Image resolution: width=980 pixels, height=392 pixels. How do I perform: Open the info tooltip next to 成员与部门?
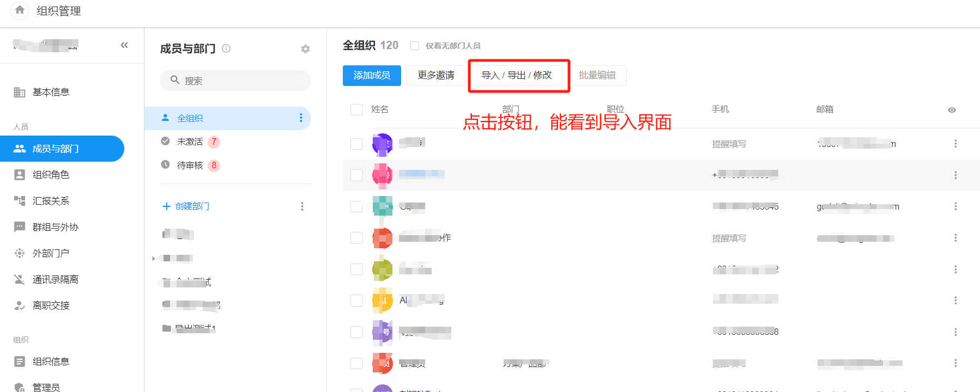click(226, 48)
